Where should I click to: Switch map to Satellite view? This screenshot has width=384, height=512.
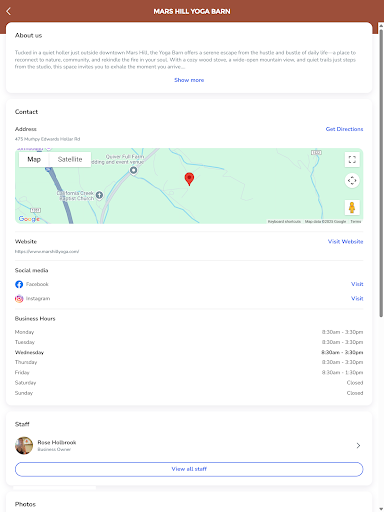click(x=70, y=159)
